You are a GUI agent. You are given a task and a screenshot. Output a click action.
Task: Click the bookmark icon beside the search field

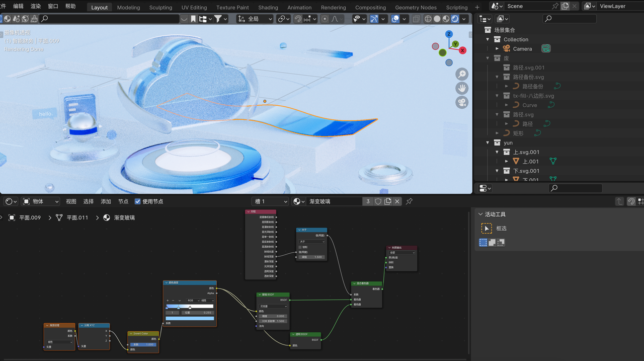(193, 19)
